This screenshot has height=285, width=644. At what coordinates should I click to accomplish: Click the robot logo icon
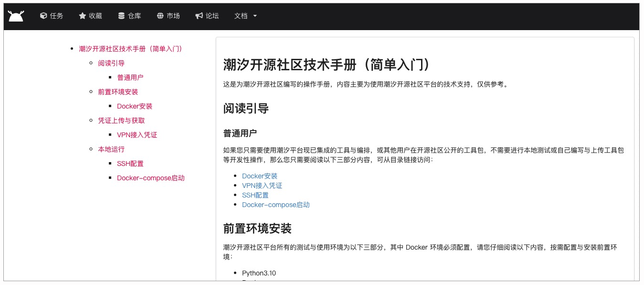[x=16, y=15]
